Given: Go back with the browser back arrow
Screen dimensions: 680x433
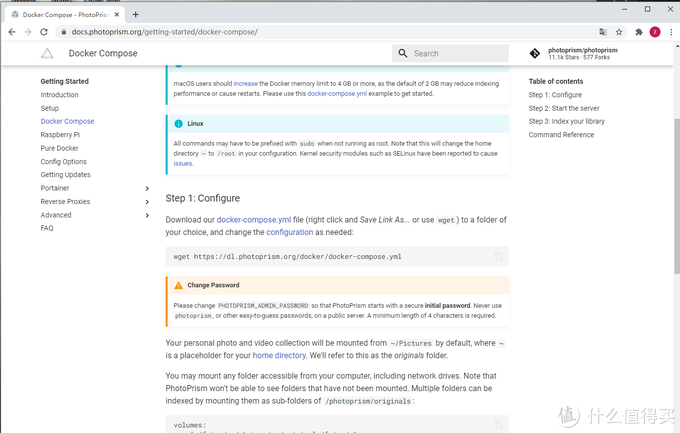Looking at the screenshot, I should point(12,32).
